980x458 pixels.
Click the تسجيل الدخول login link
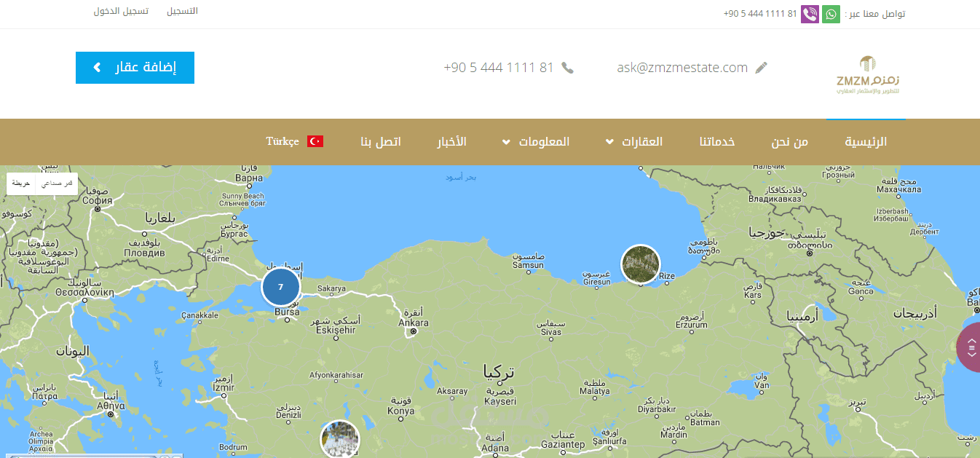point(121,12)
